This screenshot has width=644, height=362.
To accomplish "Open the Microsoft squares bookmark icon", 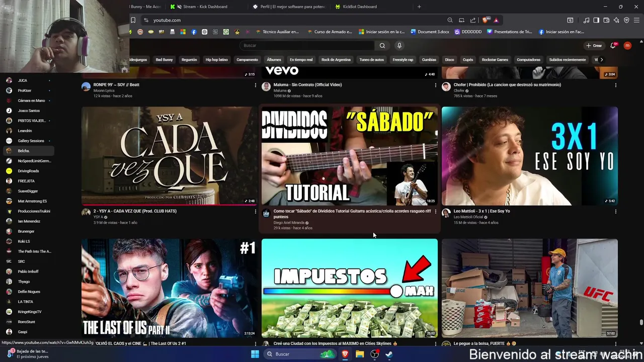I will (x=183, y=32).
